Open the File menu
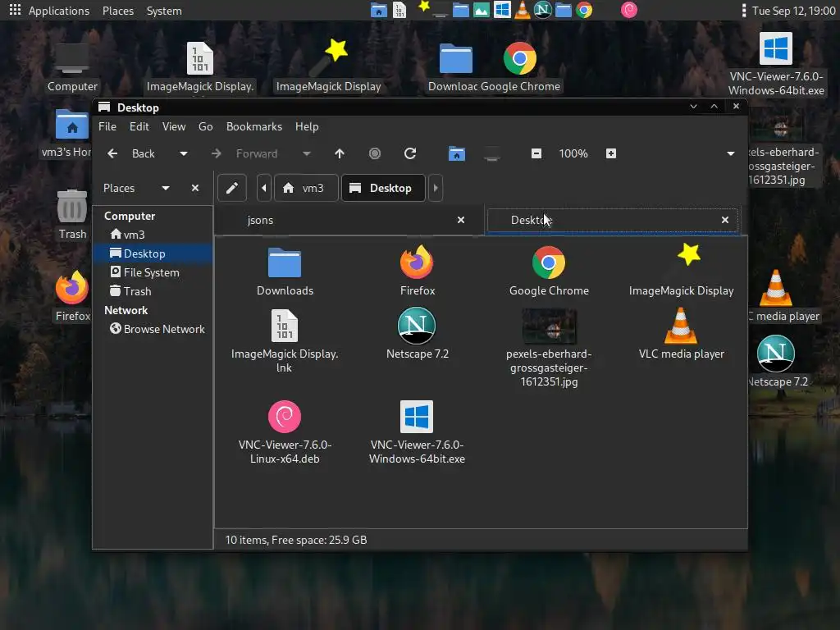840x630 pixels. coord(107,127)
